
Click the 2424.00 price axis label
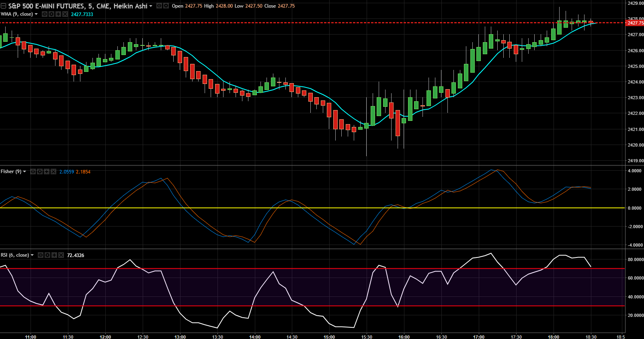pos(636,82)
